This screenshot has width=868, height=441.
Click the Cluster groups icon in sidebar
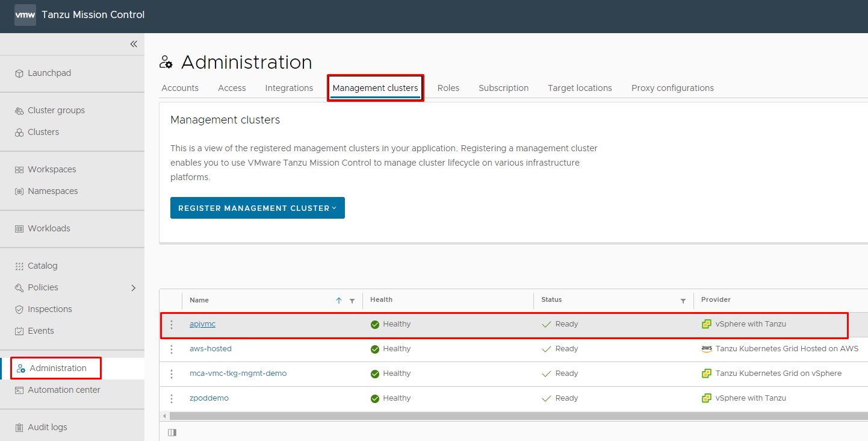pos(19,111)
